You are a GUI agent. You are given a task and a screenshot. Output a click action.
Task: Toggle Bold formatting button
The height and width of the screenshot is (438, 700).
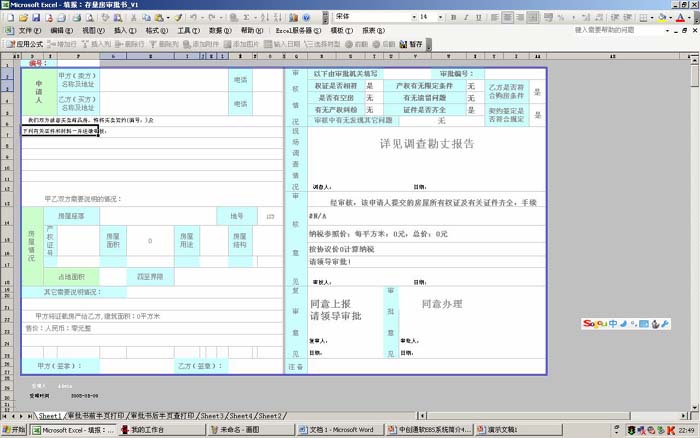click(455, 18)
